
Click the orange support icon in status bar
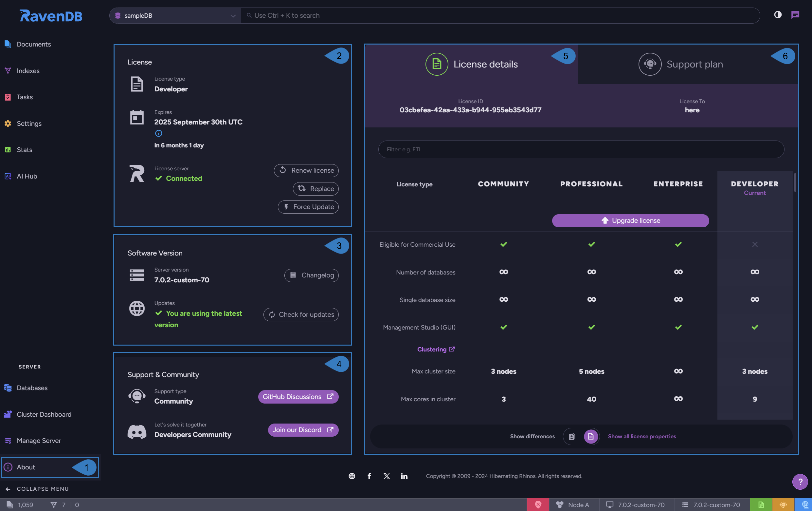click(783, 504)
